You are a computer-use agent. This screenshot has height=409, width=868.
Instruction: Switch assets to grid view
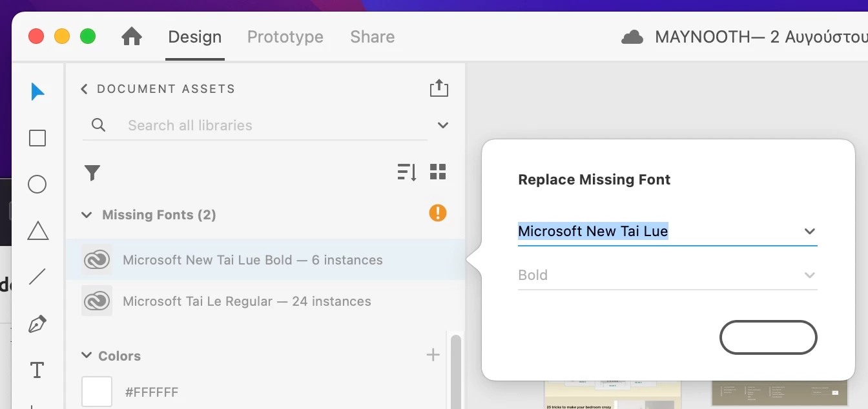click(438, 172)
